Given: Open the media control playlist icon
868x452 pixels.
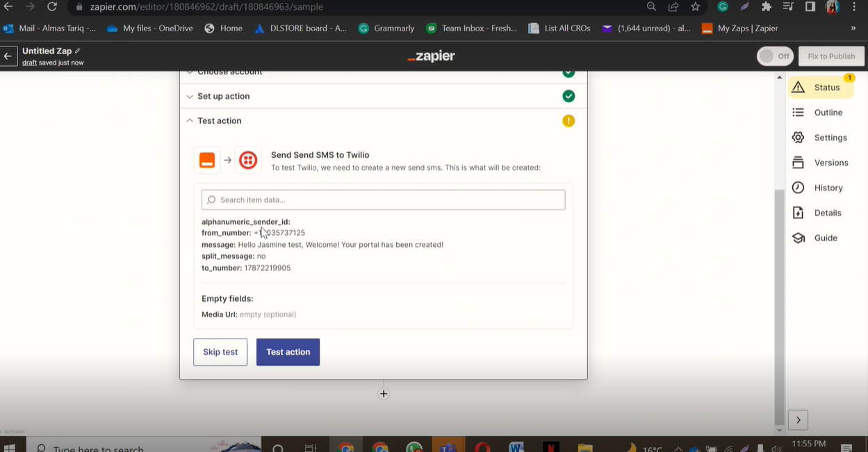Looking at the screenshot, I should (788, 6).
